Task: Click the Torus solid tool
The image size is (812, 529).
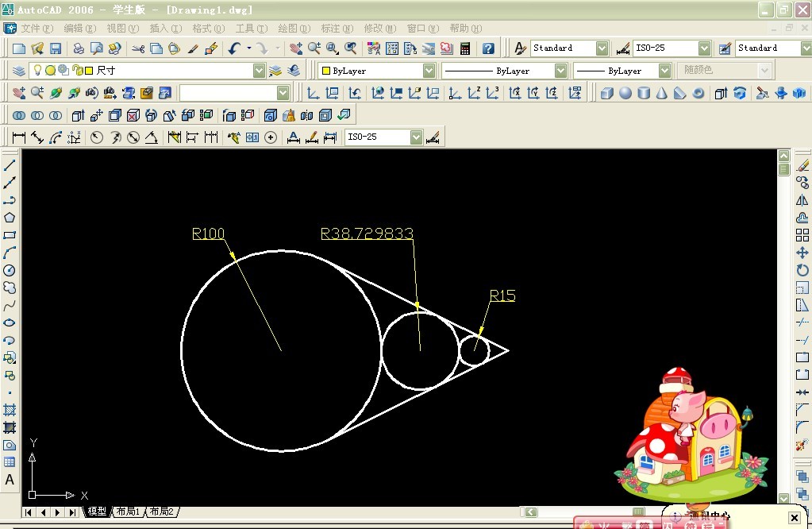Action: [x=698, y=93]
